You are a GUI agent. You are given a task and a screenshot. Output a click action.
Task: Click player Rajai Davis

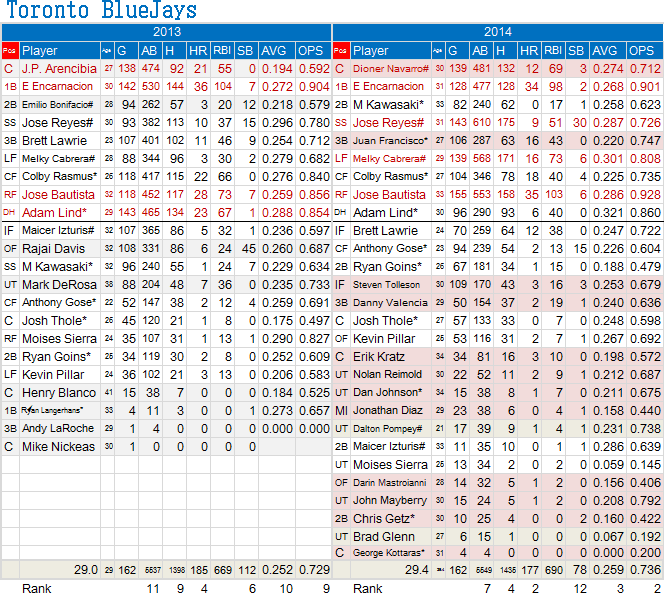53,249
